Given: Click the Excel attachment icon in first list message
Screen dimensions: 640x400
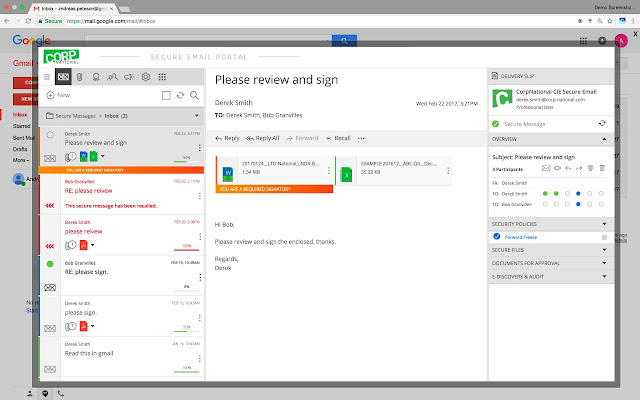Looking at the screenshot, I should (x=93, y=156).
